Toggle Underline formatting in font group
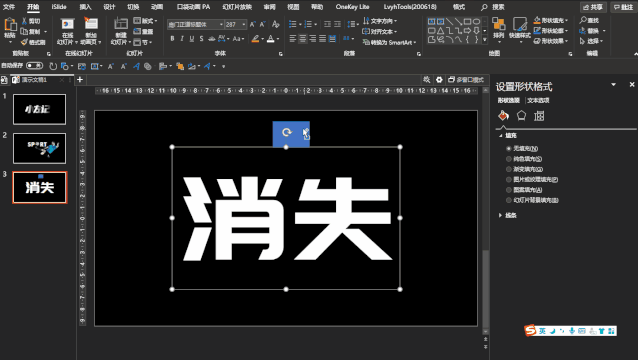 (x=192, y=39)
